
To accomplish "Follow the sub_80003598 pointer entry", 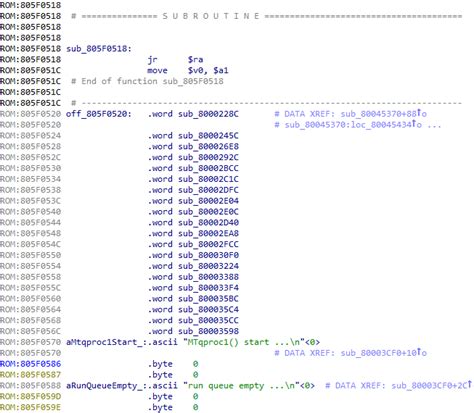I will (208, 331).
